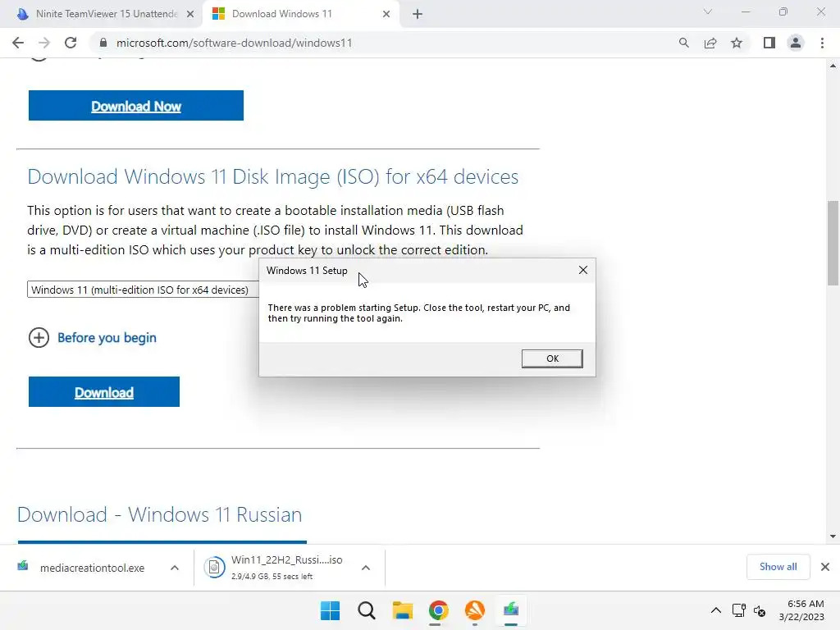This screenshot has height=630, width=840.
Task: Click the page vertical scrollbar thumb
Action: coord(833,243)
